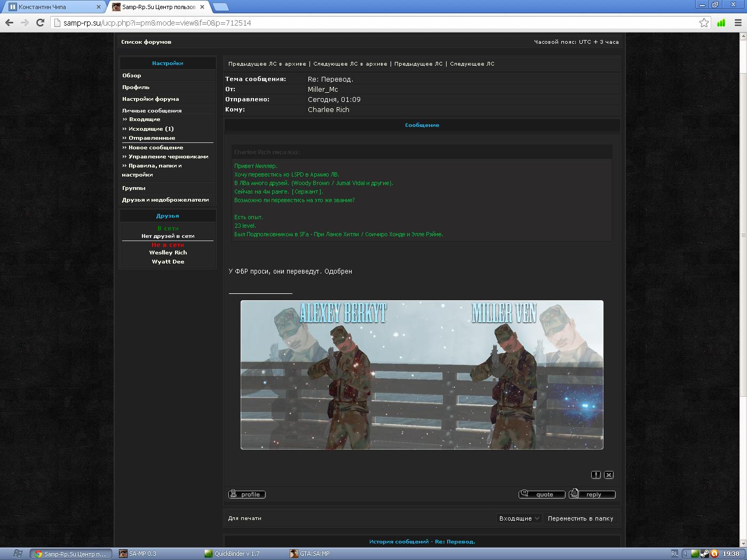Close the Samp-Rp.Su tab
The height and width of the screenshot is (560, 747).
pyautogui.click(x=202, y=7)
